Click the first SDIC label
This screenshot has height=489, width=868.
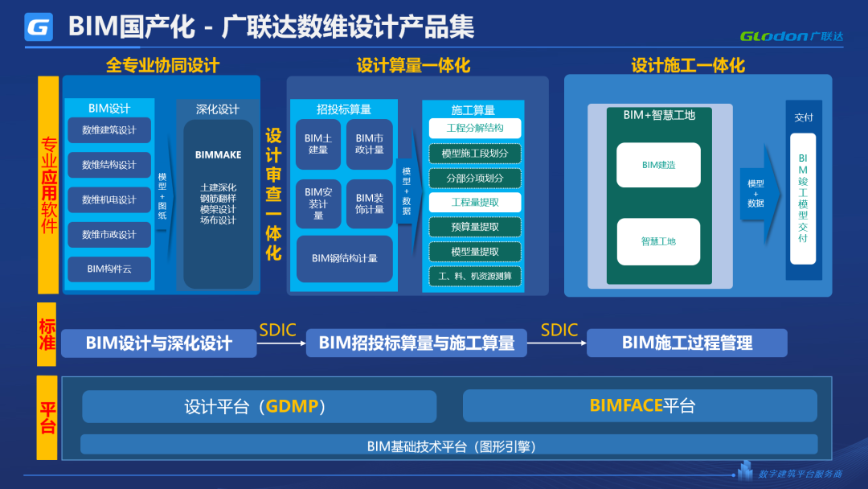[x=278, y=330]
